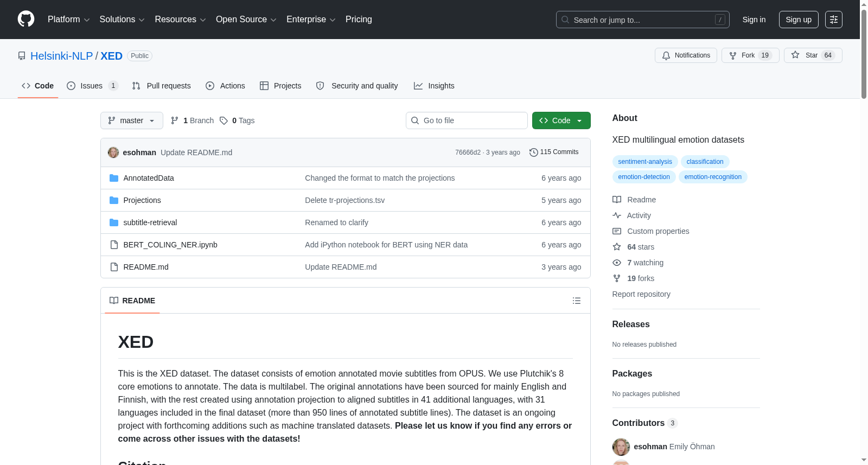Click the sentiment-analysis topic tag
The width and height of the screenshot is (868, 465).
click(x=645, y=162)
